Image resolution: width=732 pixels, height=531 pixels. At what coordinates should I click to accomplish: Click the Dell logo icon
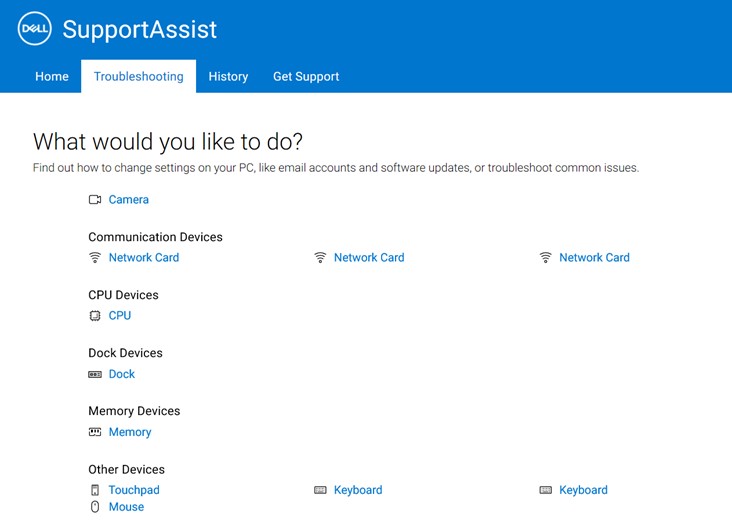[35, 28]
